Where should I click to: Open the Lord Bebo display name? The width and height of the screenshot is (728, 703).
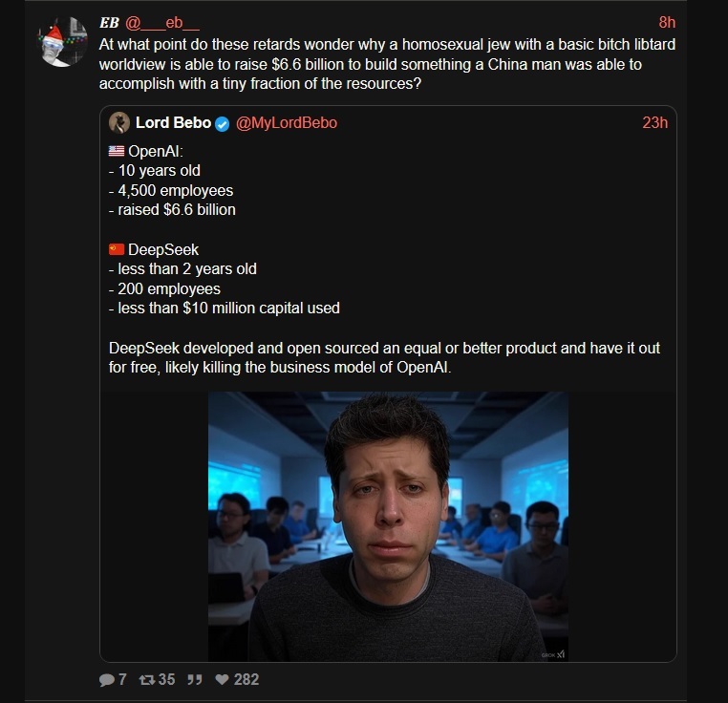click(173, 122)
